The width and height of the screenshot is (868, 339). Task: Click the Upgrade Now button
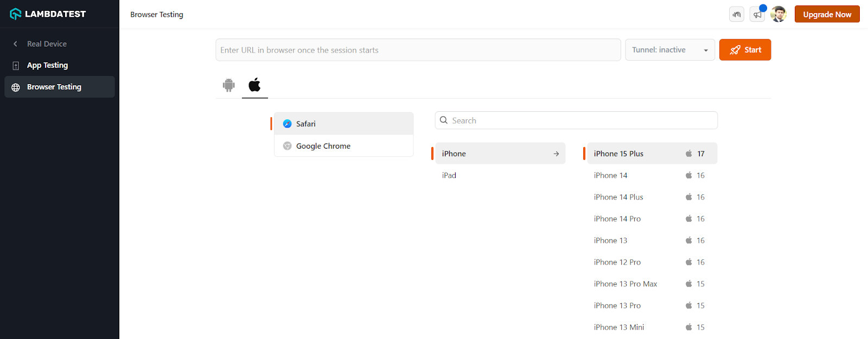(x=827, y=15)
